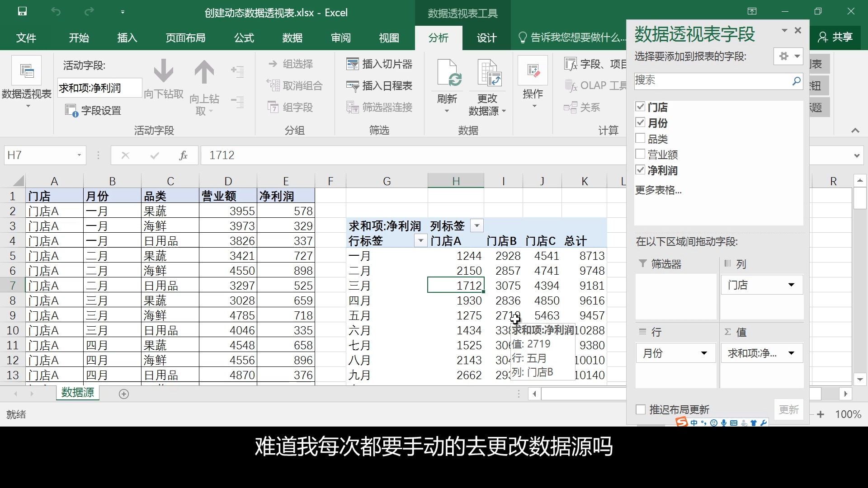Open the 行标签 filter dropdown
Image resolution: width=868 pixels, height=488 pixels.
pyautogui.click(x=420, y=241)
